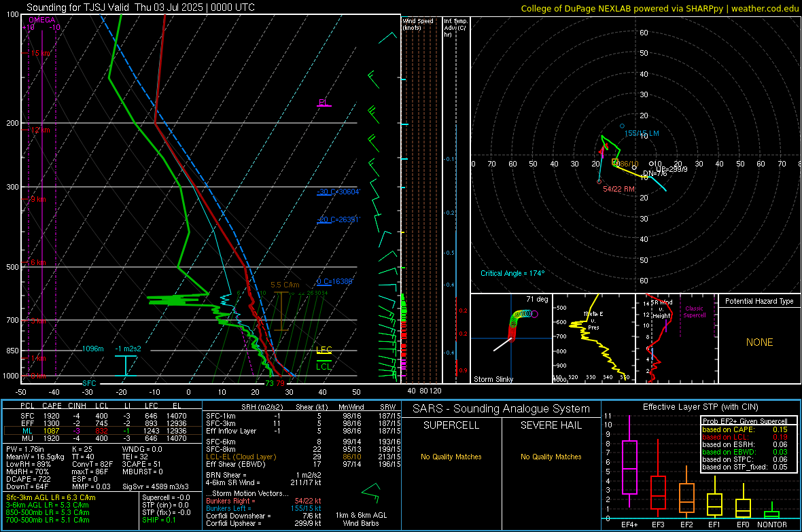
Task: Click the orange 'LCL-EL (Cloud Layer)' row label
Action: click(241, 457)
